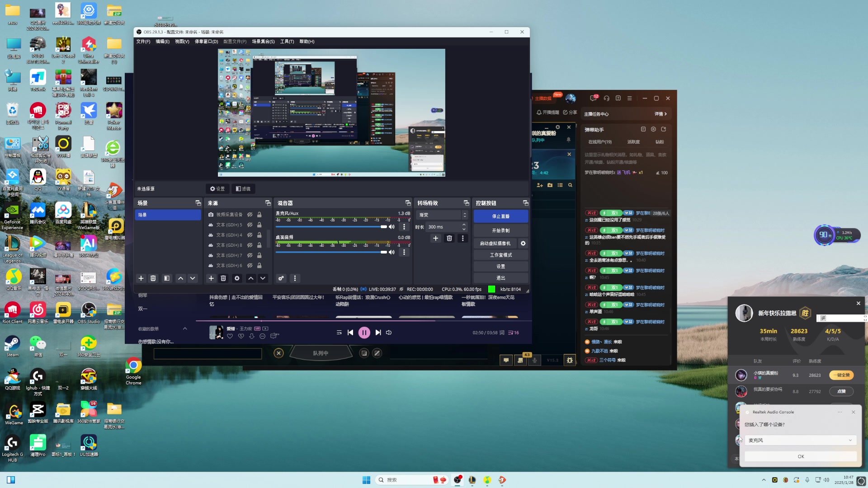The image size is (868, 488).
Task: Open virtual camera settings gear
Action: [523, 244]
